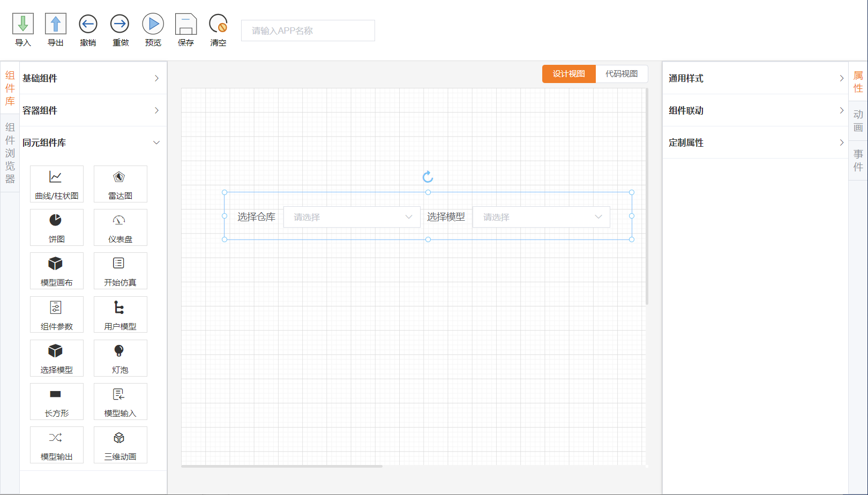Save using the 保存 icon
The width and height of the screenshot is (868, 495).
point(186,24)
